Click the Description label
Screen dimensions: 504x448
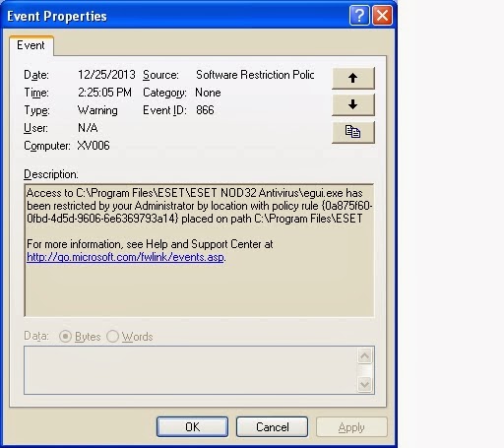pyautogui.click(x=51, y=174)
